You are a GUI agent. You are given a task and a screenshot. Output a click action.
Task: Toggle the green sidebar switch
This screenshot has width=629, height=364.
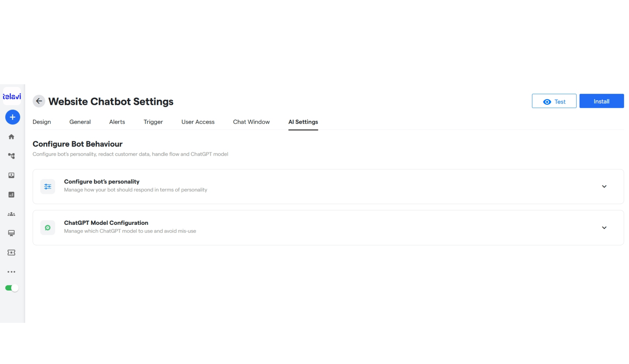pyautogui.click(x=12, y=288)
